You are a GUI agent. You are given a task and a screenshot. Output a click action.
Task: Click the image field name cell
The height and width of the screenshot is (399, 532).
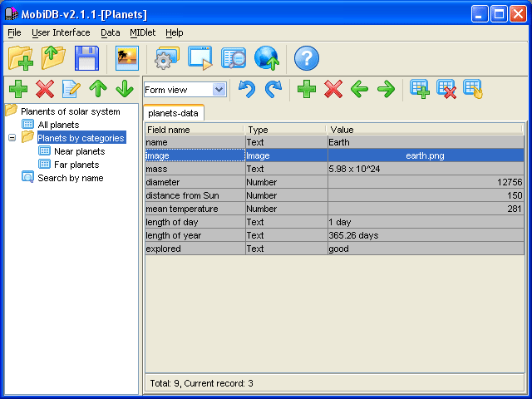(x=195, y=155)
